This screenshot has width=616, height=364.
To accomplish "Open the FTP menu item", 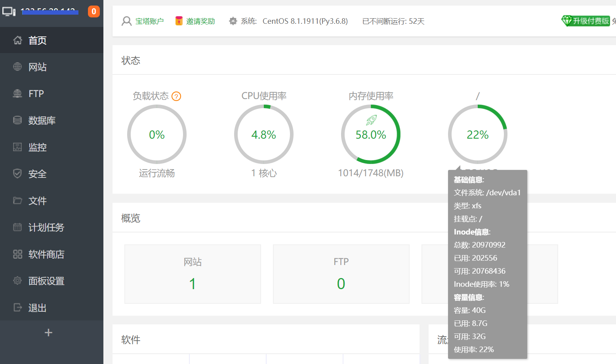I will click(36, 93).
